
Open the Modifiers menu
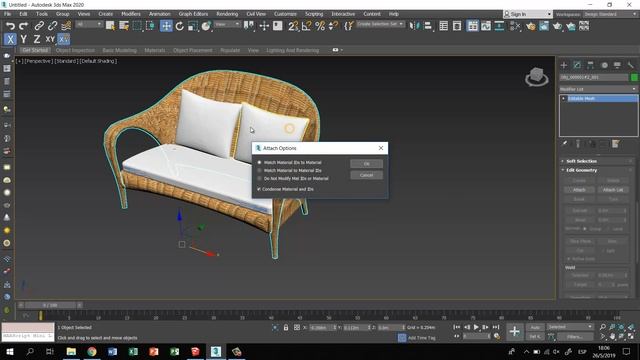(131, 14)
